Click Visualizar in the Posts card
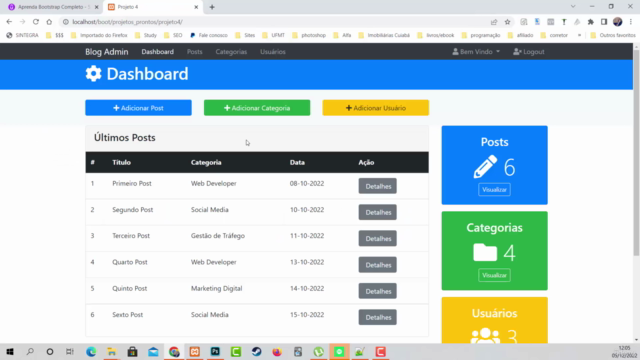 tap(494, 190)
